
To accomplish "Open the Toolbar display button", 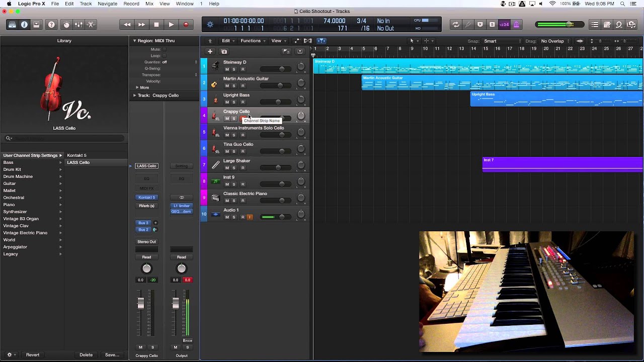I will [36, 25].
